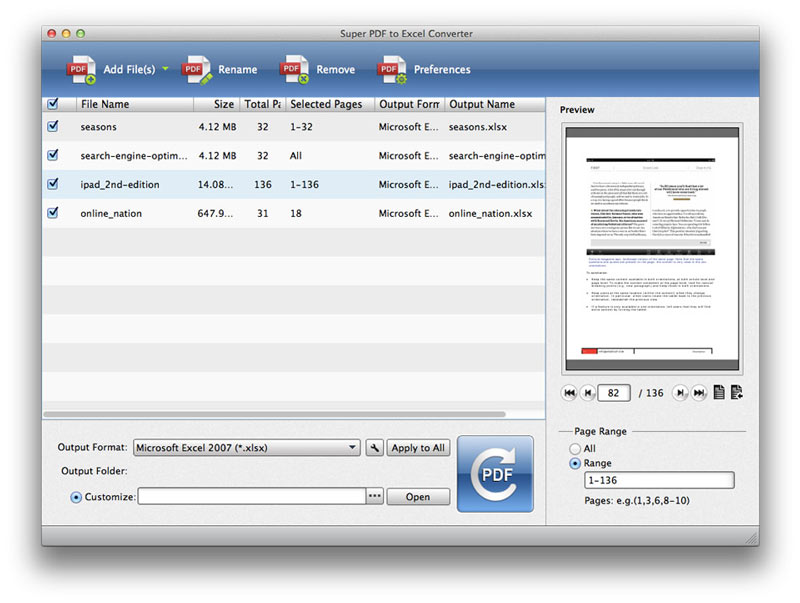Click the Apply to All button

tap(418, 448)
